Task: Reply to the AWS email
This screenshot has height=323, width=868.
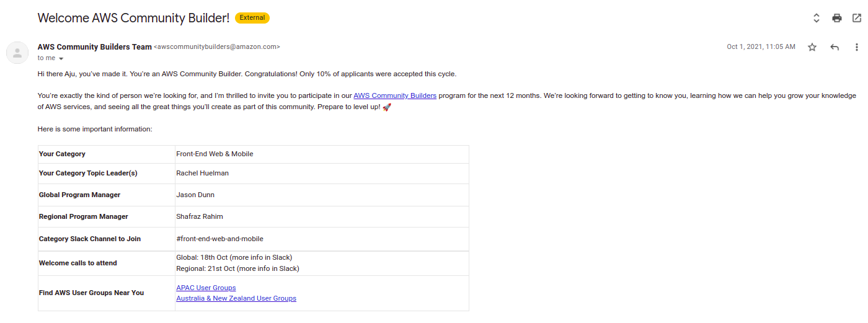Action: 835,47
